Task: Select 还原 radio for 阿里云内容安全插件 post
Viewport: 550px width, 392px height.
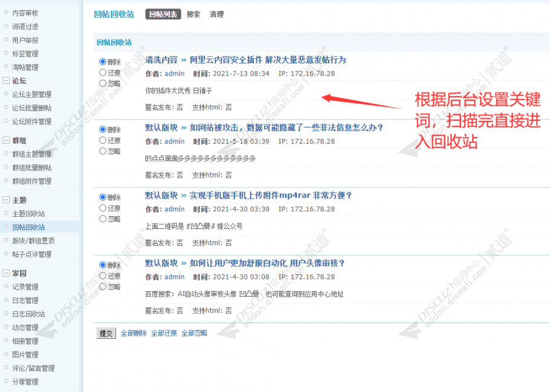Action: point(102,72)
